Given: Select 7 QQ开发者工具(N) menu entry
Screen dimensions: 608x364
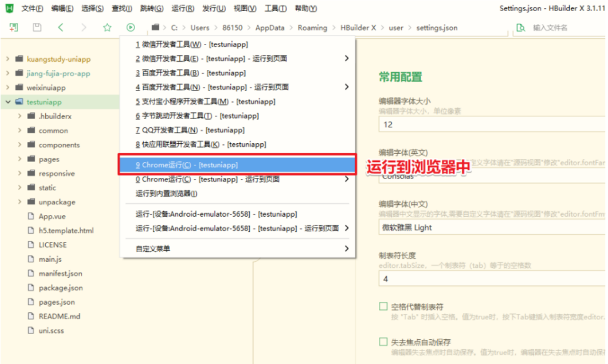Looking at the screenshot, I should (x=237, y=130).
